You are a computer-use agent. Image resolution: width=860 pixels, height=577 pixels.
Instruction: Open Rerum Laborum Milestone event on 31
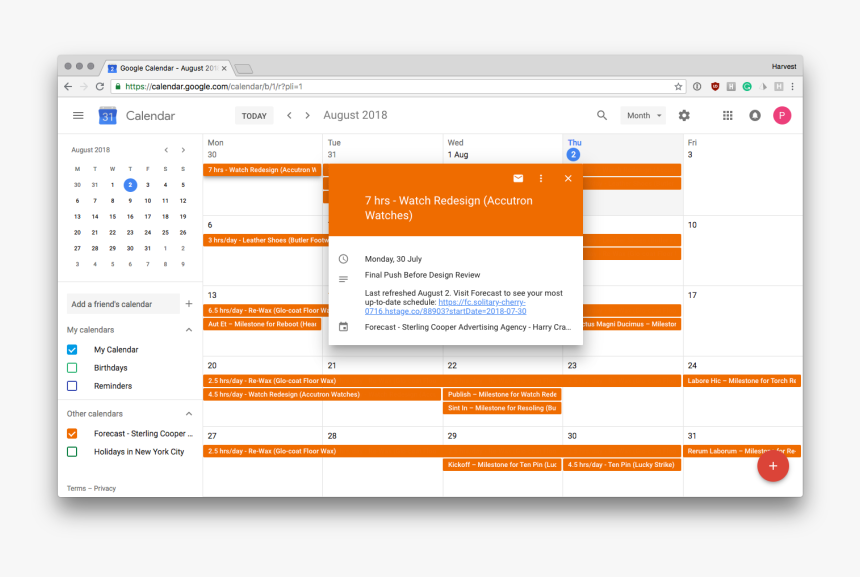[742, 451]
